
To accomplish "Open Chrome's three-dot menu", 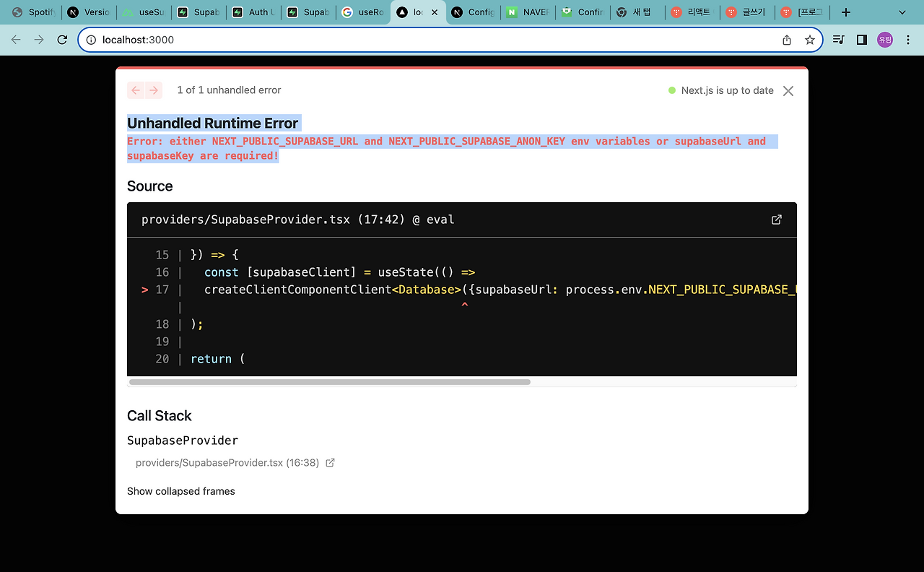I will click(907, 40).
